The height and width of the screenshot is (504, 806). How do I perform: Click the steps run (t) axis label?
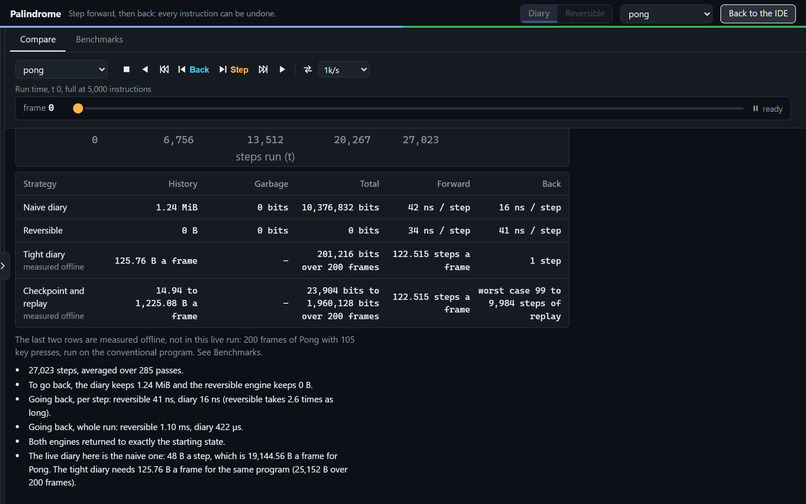coord(265,156)
